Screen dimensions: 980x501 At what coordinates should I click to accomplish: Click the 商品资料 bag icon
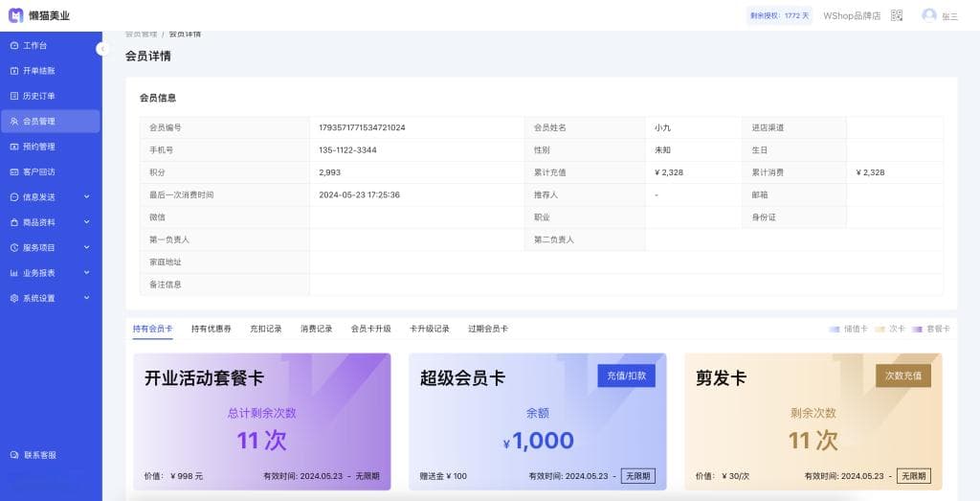[x=14, y=222]
